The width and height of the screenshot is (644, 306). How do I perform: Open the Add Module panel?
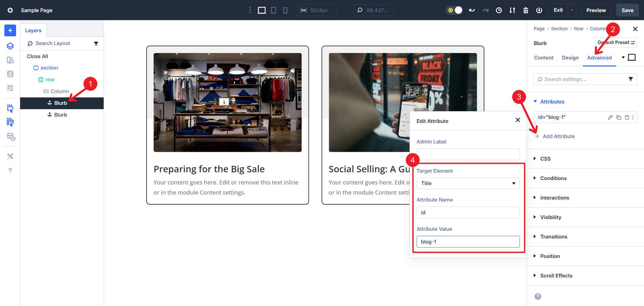click(10, 30)
